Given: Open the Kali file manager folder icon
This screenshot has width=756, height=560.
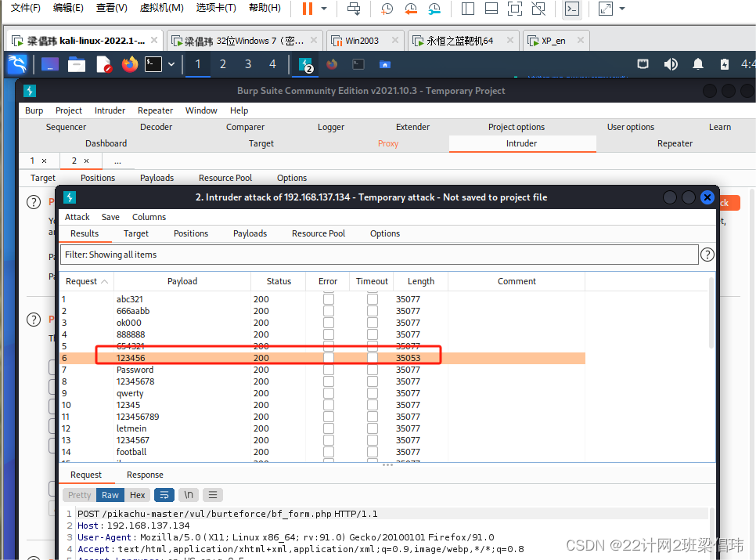Looking at the screenshot, I should pos(77,64).
